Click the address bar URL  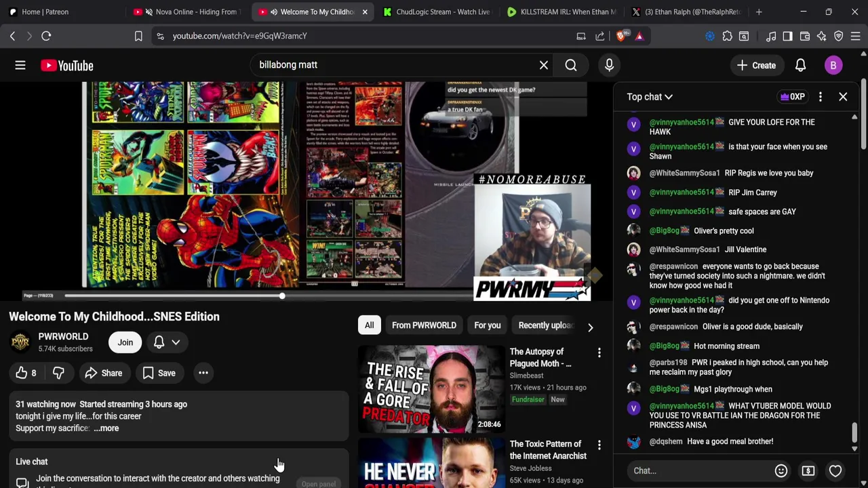[239, 36]
